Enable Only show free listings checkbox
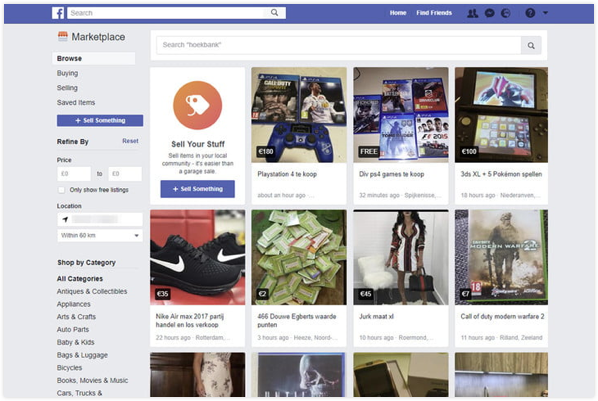 [61, 190]
